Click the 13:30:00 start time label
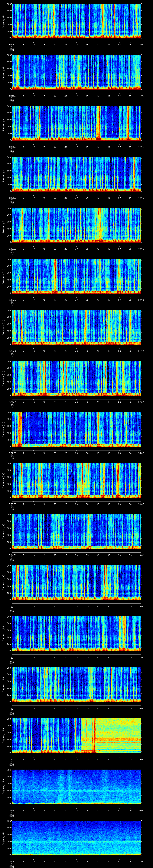The height and width of the screenshot is (868, 153). (12, 862)
